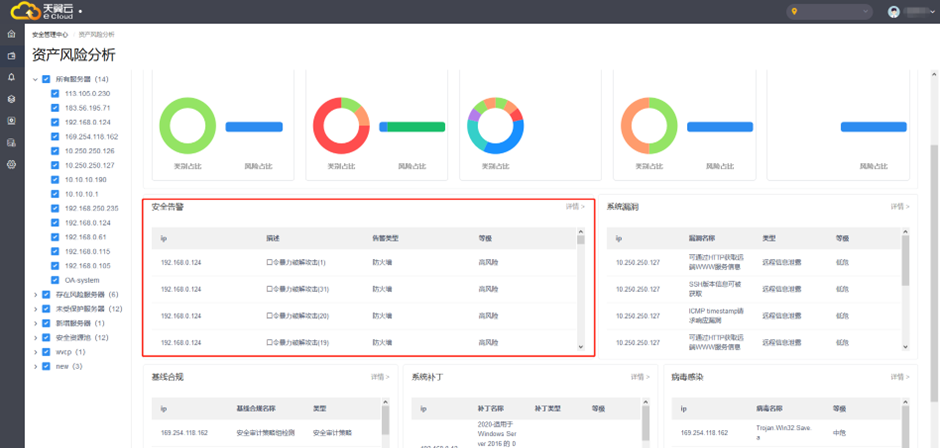Viewport: 940px width, 448px height.
Task: Click the orange location pin icon
Action: (796, 12)
